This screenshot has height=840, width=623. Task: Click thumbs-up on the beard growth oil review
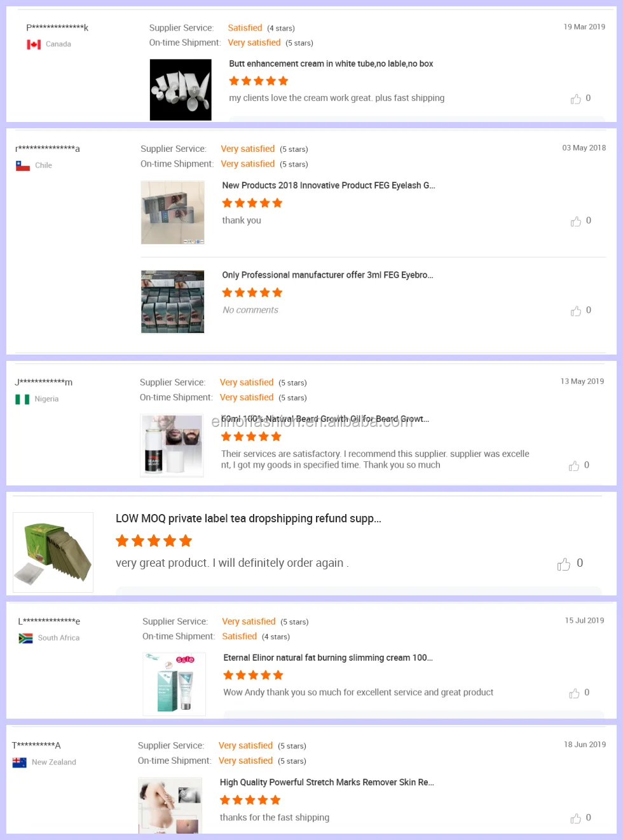coord(574,466)
